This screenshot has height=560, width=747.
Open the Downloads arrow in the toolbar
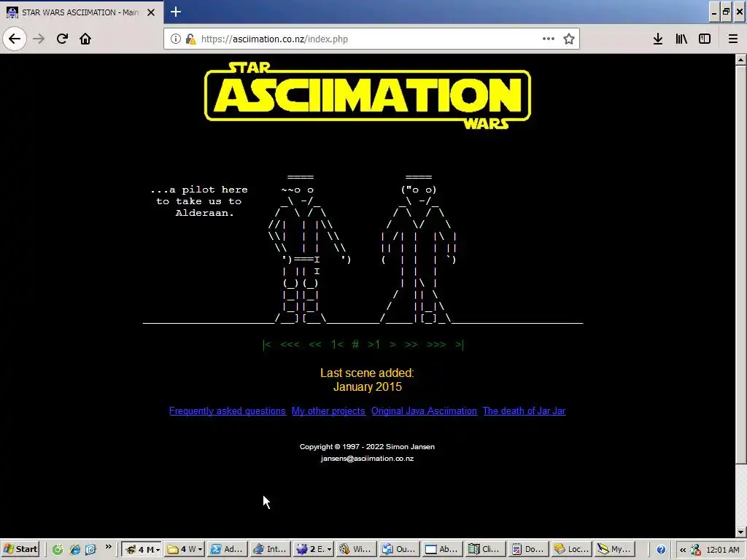pos(658,39)
